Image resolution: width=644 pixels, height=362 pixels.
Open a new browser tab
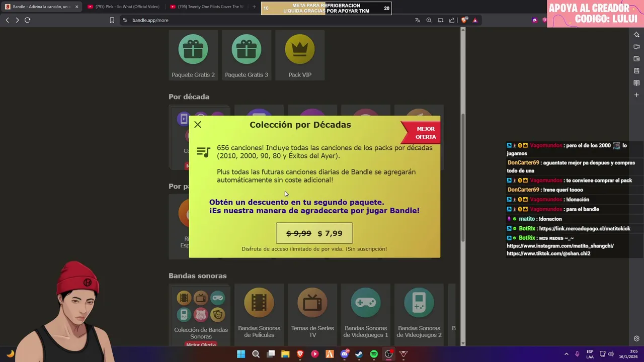click(x=254, y=7)
